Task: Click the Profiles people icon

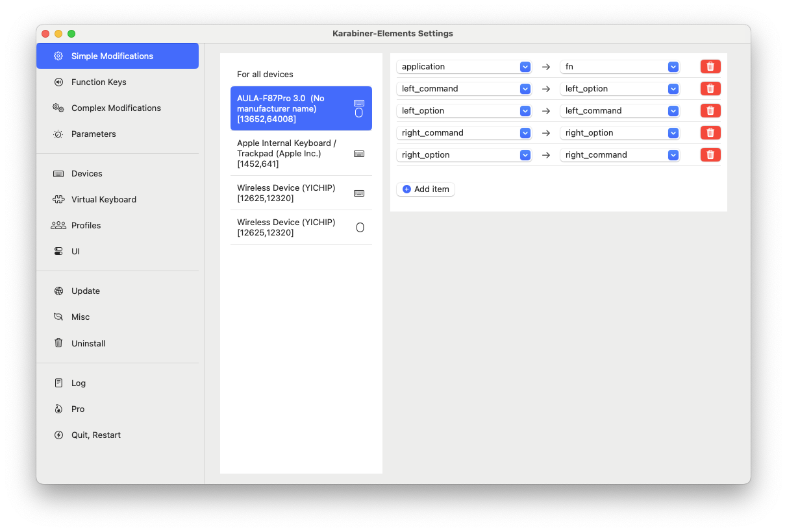Action: point(58,225)
